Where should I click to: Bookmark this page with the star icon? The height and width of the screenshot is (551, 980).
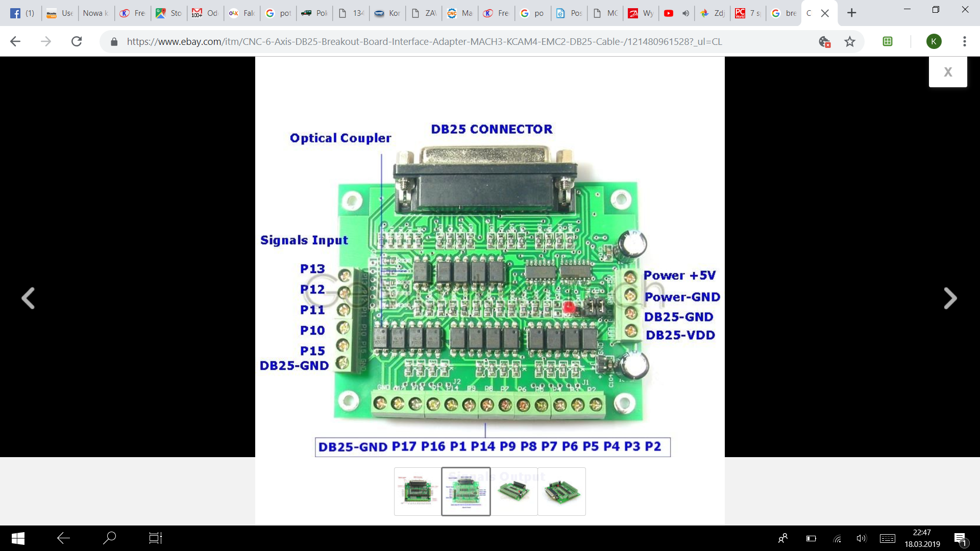pos(849,42)
